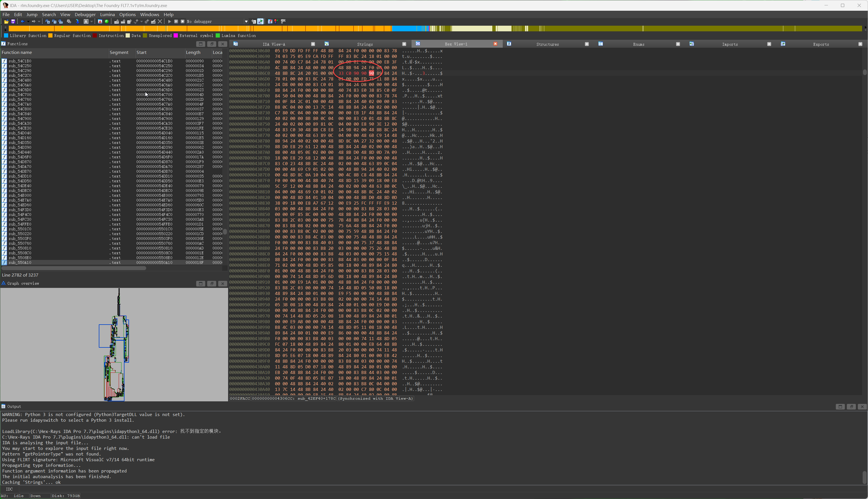The width and height of the screenshot is (868, 499).
Task: Open the Lumina menu
Action: pyautogui.click(x=107, y=14)
